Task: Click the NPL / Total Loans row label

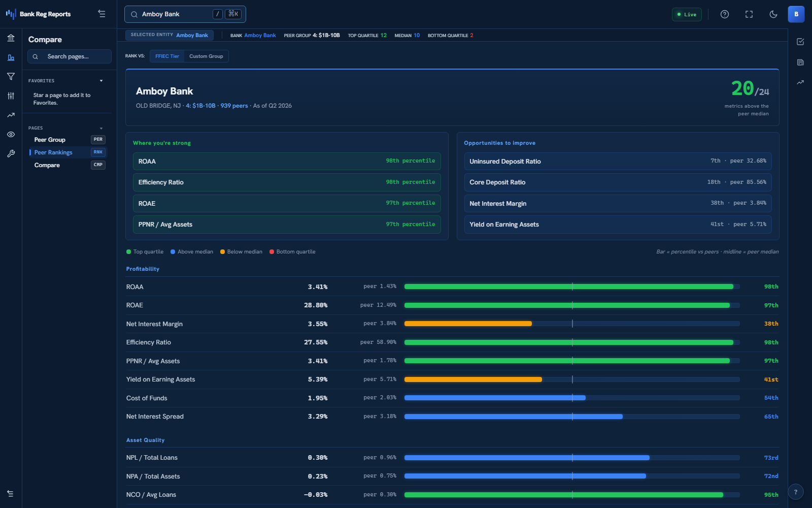Action: pyautogui.click(x=152, y=458)
